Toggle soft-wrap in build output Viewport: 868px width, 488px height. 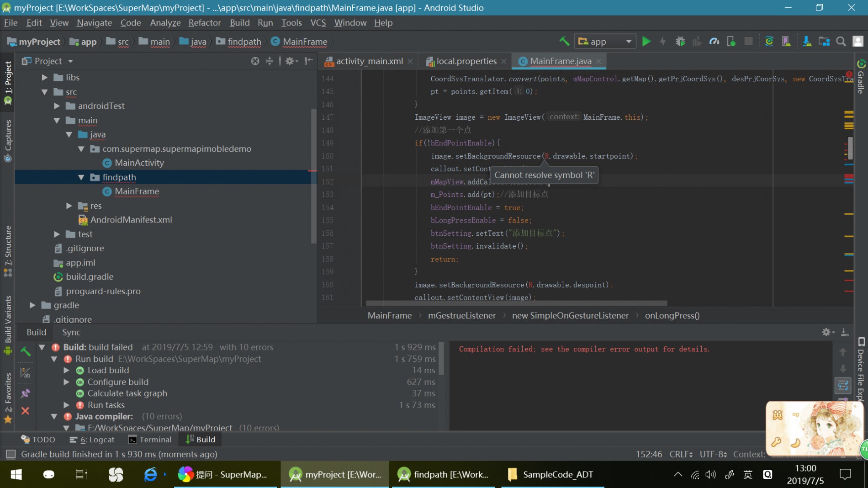[843, 385]
